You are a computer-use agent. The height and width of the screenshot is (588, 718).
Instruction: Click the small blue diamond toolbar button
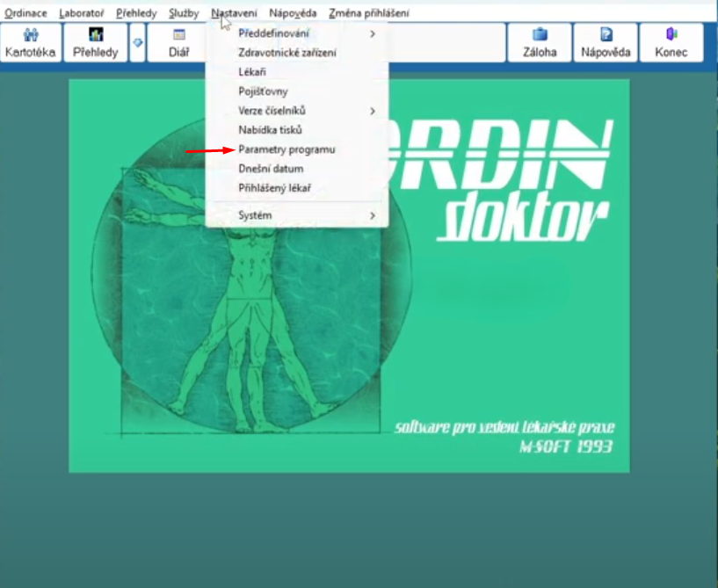click(137, 42)
